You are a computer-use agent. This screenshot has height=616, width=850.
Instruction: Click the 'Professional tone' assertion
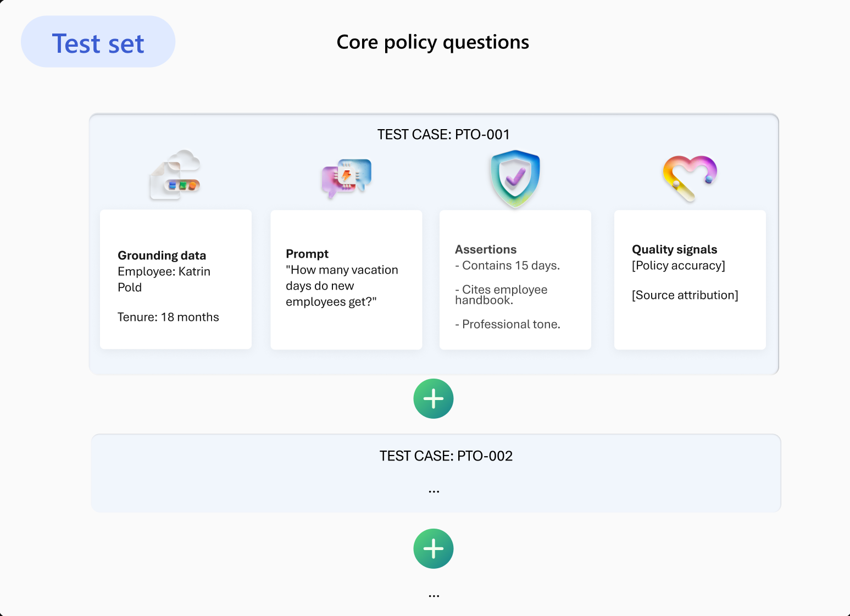[x=508, y=324]
